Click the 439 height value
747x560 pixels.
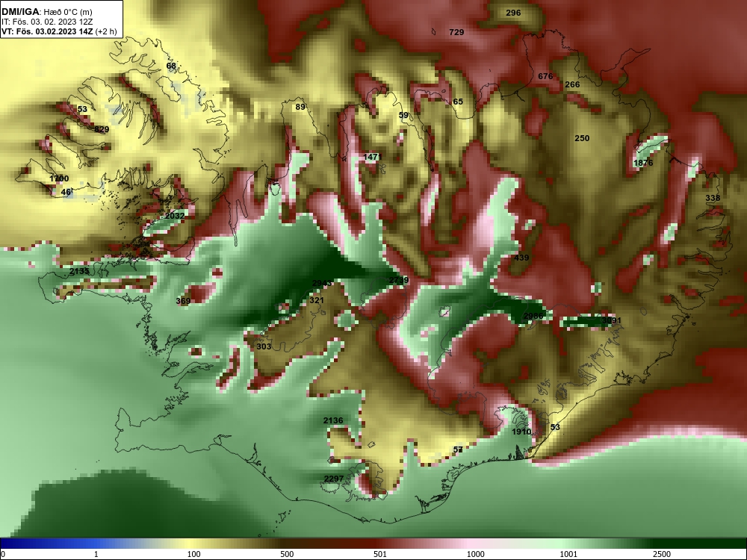tap(521, 258)
